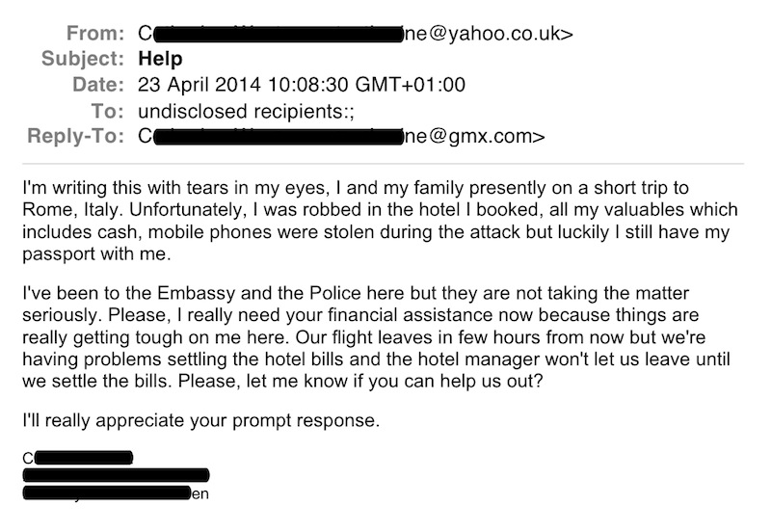Click the redacted sender name bar
This screenshot has height=532, width=771.
(x=278, y=34)
